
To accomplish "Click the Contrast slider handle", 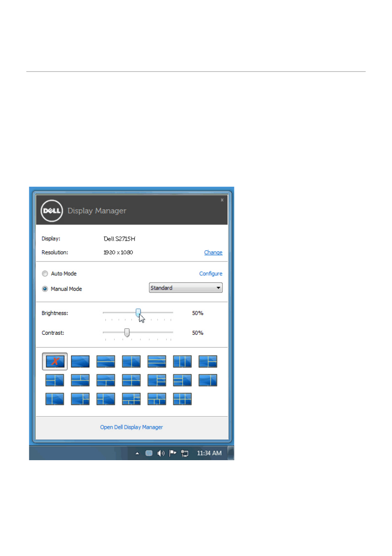I will (127, 332).
